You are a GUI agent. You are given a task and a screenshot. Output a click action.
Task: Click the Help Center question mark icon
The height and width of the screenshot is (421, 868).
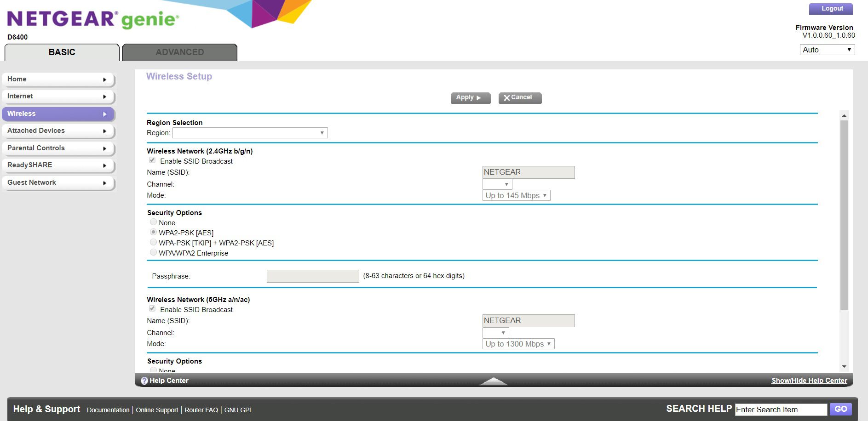click(144, 381)
